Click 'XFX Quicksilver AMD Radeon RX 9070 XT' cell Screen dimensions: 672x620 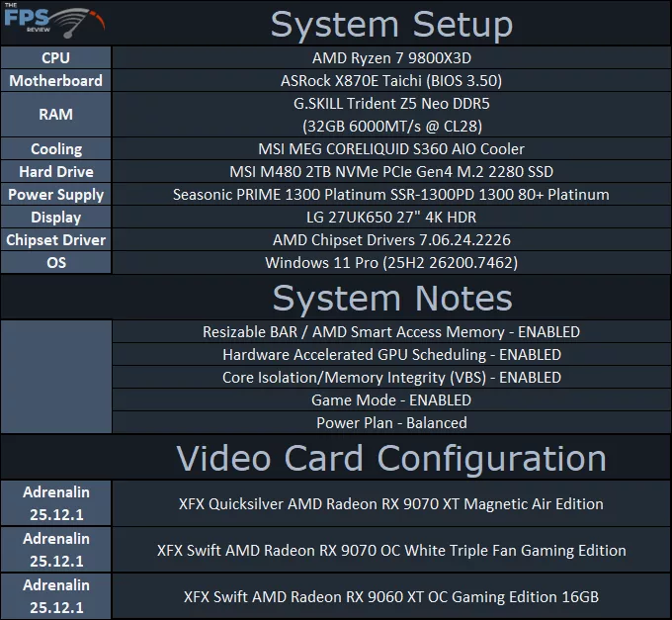tap(391, 503)
